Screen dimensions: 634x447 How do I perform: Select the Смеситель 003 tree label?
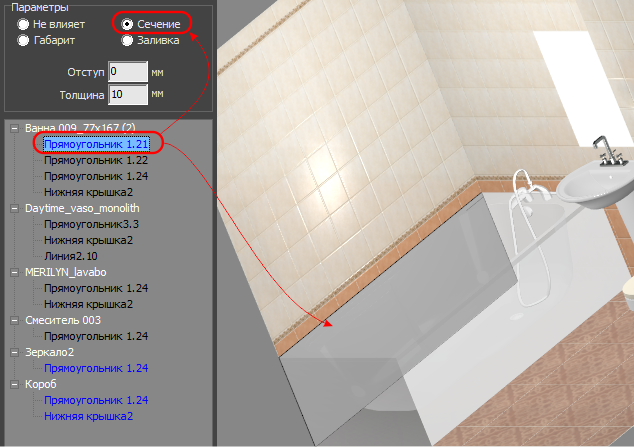[x=65, y=320]
